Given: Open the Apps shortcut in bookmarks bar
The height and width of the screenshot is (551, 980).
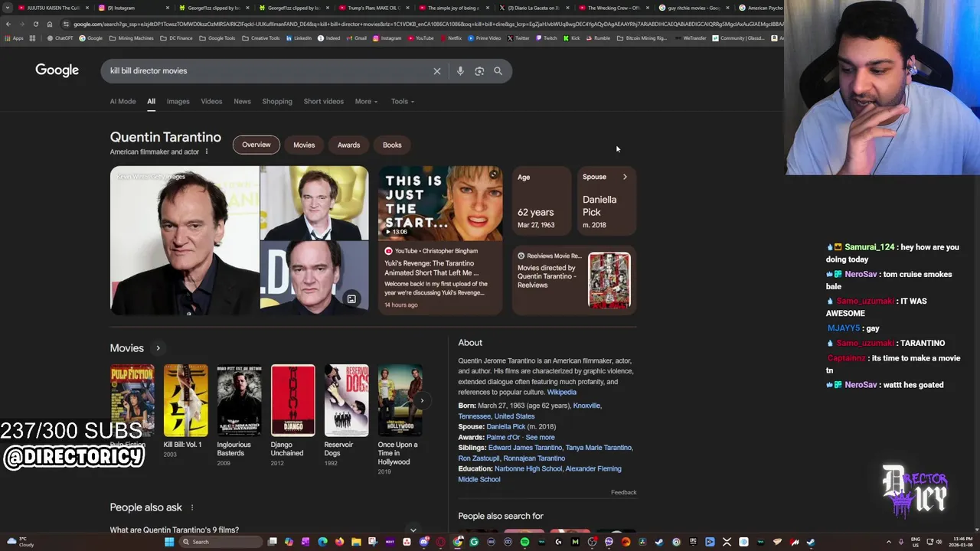Looking at the screenshot, I should coord(14,38).
